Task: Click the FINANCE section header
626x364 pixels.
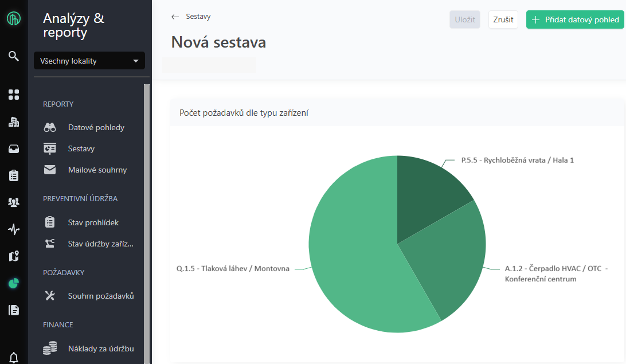Action: (x=58, y=325)
